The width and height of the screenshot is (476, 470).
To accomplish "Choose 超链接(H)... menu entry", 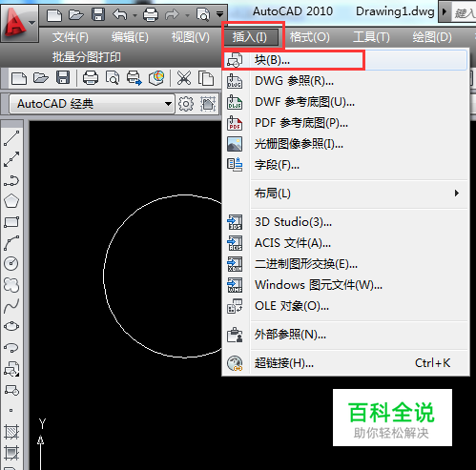I will tap(345, 363).
